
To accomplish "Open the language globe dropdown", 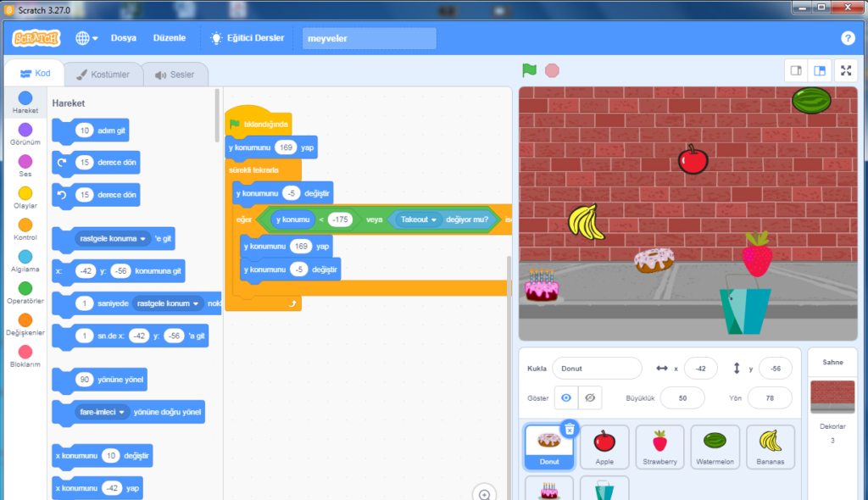I will 86,38.
